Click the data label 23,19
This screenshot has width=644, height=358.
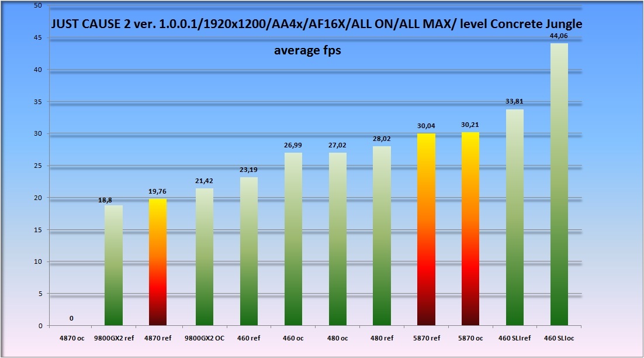248,170
